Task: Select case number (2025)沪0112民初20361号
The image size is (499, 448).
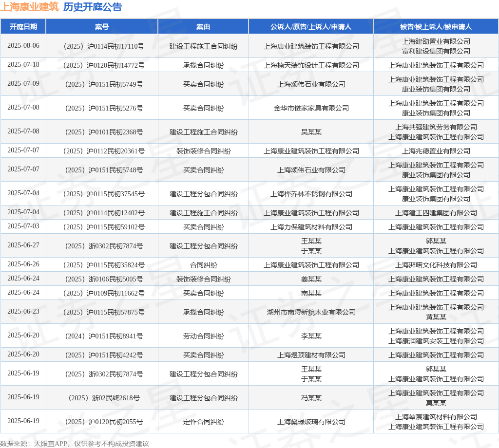Action: [x=104, y=151]
